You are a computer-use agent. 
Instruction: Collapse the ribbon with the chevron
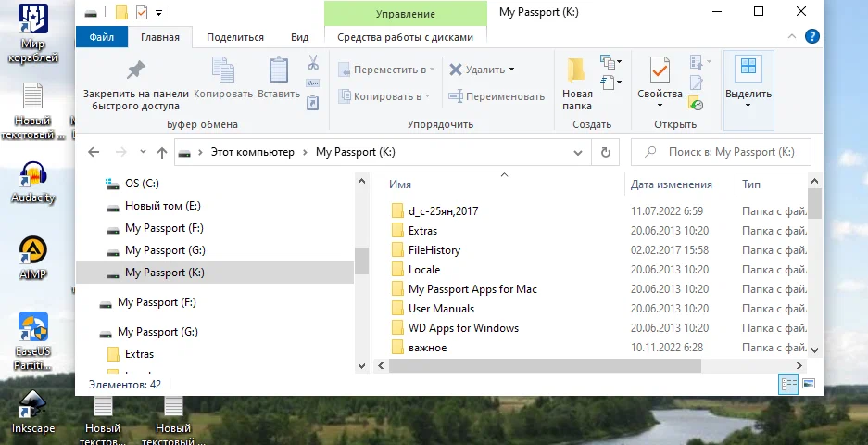click(792, 36)
